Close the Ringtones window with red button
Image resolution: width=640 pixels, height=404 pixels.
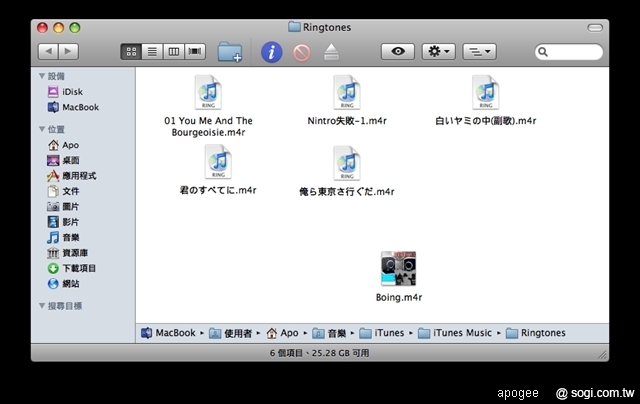tap(42, 28)
